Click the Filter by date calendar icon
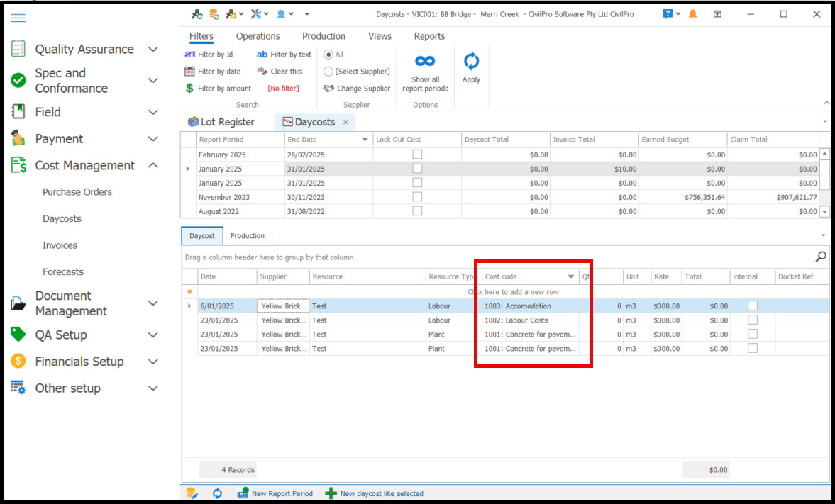835x504 pixels. (x=189, y=72)
